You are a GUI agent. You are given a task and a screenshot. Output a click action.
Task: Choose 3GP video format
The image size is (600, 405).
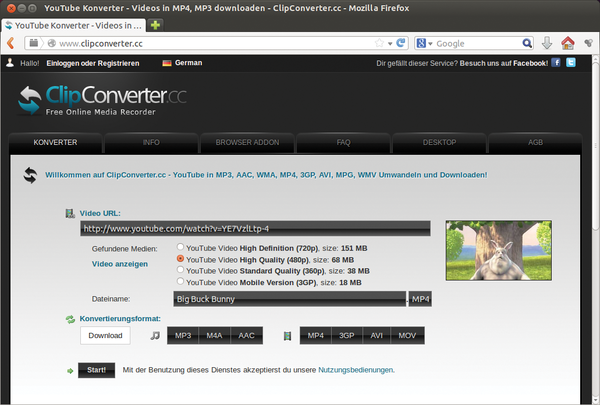tap(347, 336)
